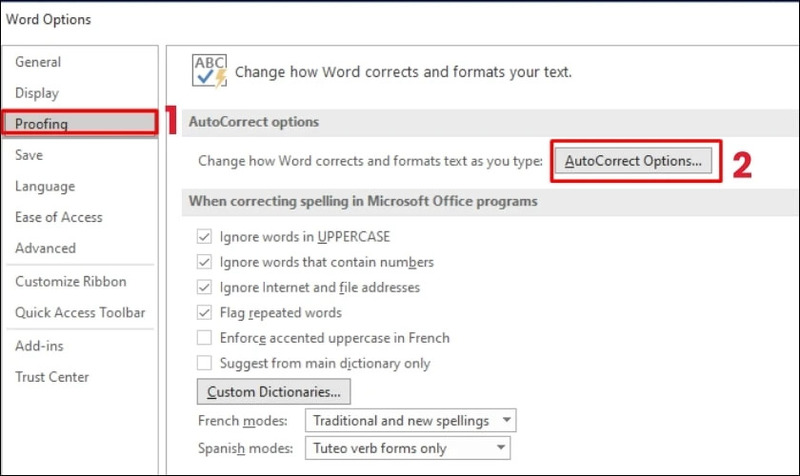
Task: Open the Save options category
Action: coord(29,155)
